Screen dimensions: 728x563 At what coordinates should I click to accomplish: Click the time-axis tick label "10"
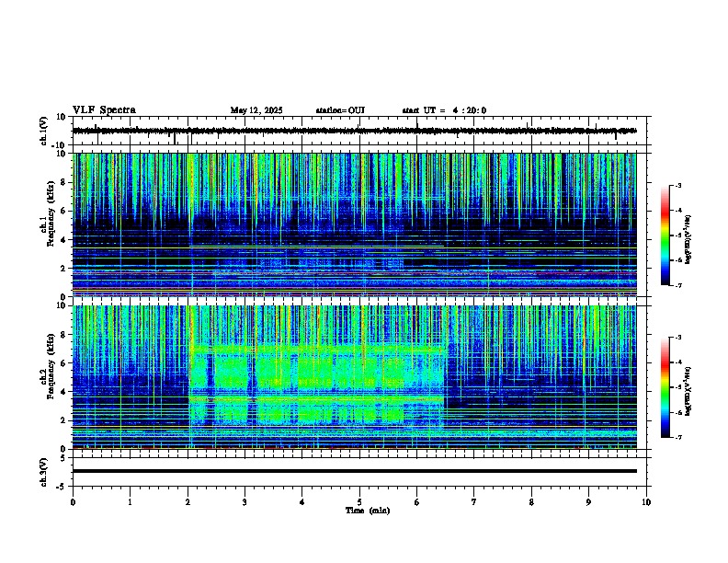pyautogui.click(x=646, y=502)
